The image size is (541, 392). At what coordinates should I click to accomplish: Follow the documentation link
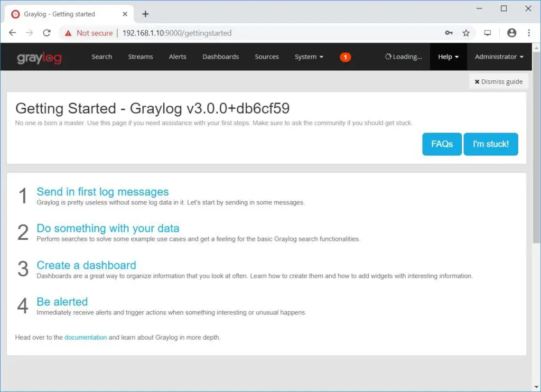(86, 337)
